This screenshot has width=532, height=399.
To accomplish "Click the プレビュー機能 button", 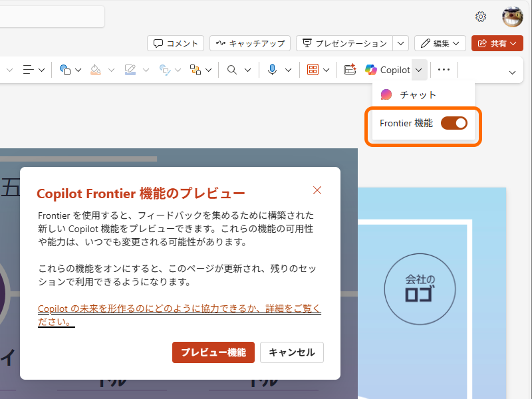I will [213, 352].
